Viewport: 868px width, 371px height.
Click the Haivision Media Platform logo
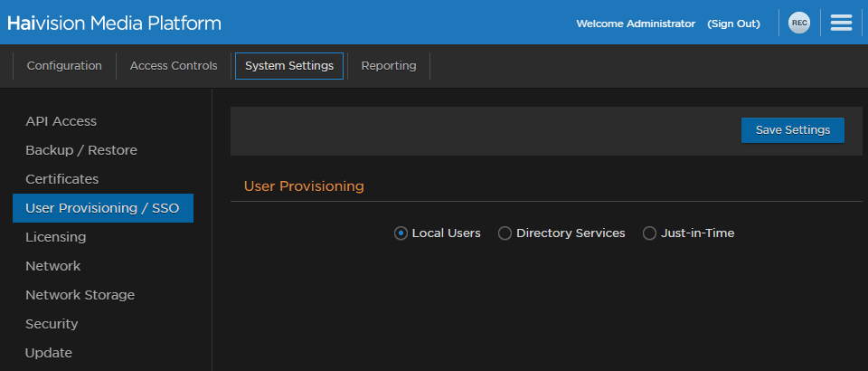click(x=114, y=23)
